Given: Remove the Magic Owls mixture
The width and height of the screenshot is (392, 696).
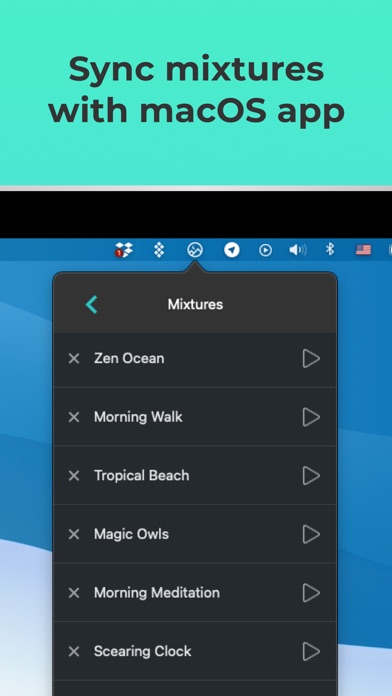Looking at the screenshot, I should (x=74, y=534).
